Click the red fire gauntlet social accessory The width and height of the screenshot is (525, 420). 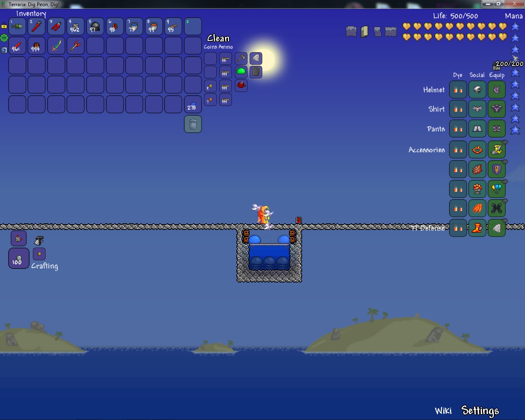(x=477, y=189)
